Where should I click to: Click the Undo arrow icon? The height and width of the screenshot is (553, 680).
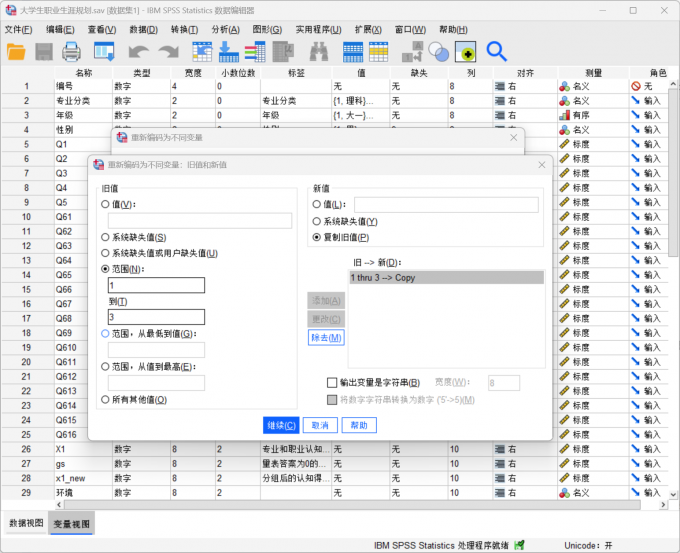coord(139,52)
